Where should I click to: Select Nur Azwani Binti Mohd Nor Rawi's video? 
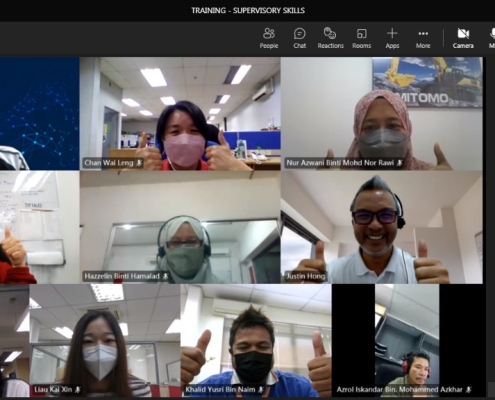point(382,113)
